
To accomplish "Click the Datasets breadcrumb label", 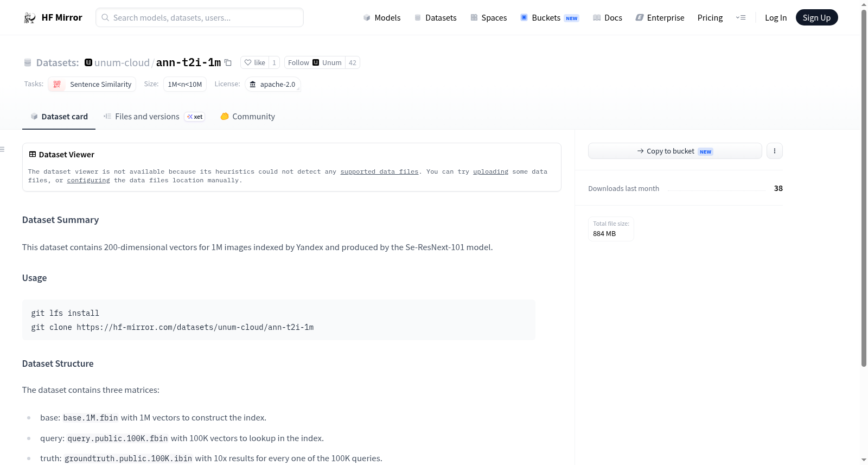I will (x=58, y=63).
